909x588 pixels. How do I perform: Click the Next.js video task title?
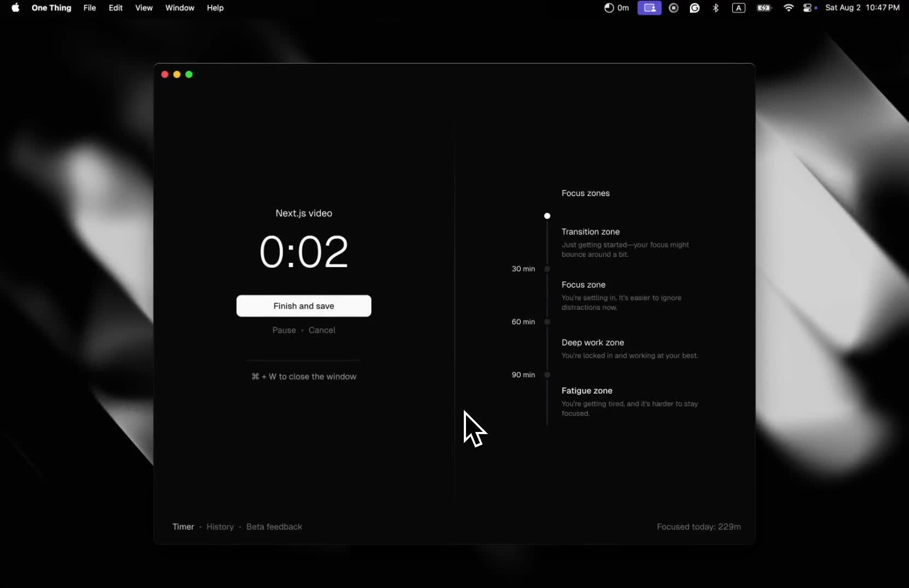tap(304, 214)
